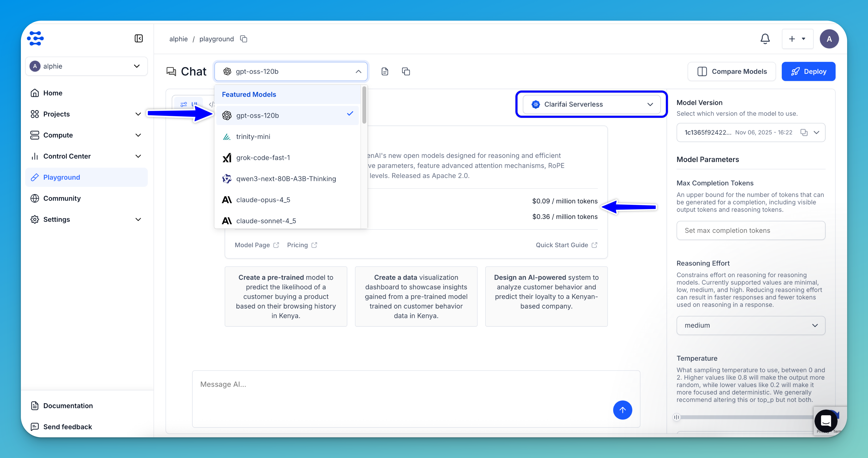This screenshot has width=868, height=458.
Task: Choose trinity-mini in Featured Models
Action: (x=253, y=136)
